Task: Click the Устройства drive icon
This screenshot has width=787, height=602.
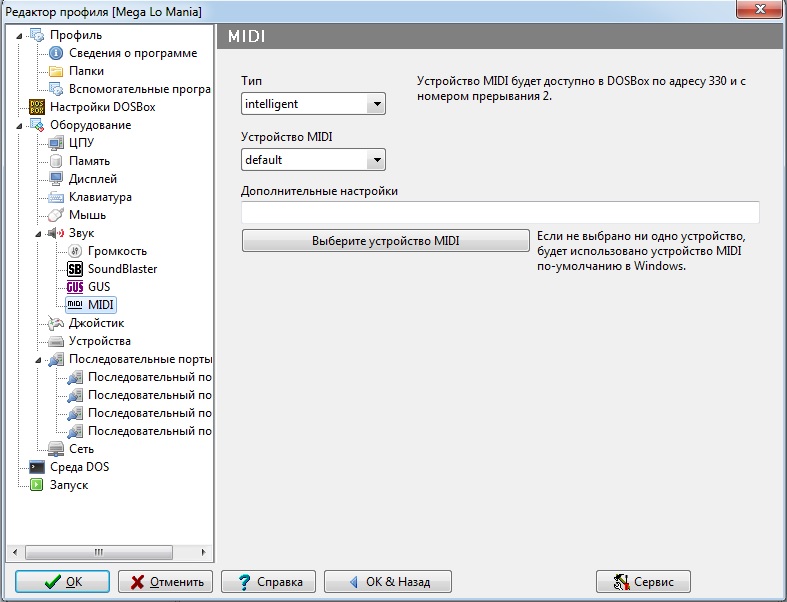Action: coord(56,341)
